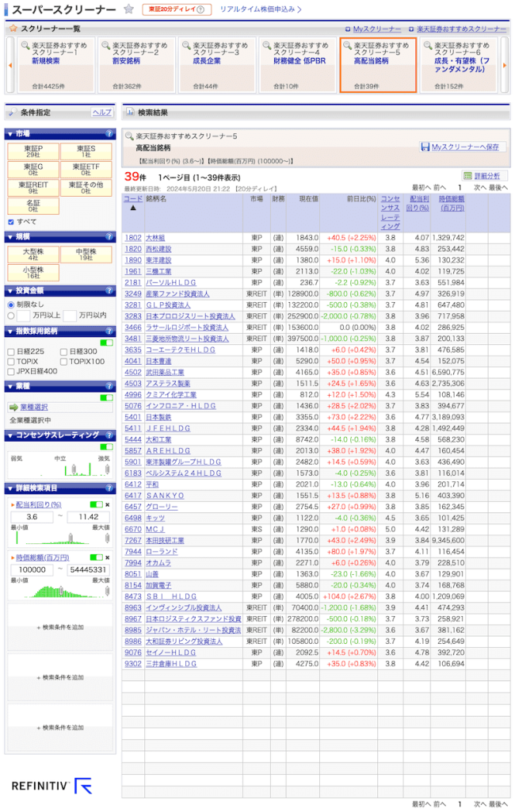Click the 時価総額 minimum field showing 100000

tap(32, 569)
